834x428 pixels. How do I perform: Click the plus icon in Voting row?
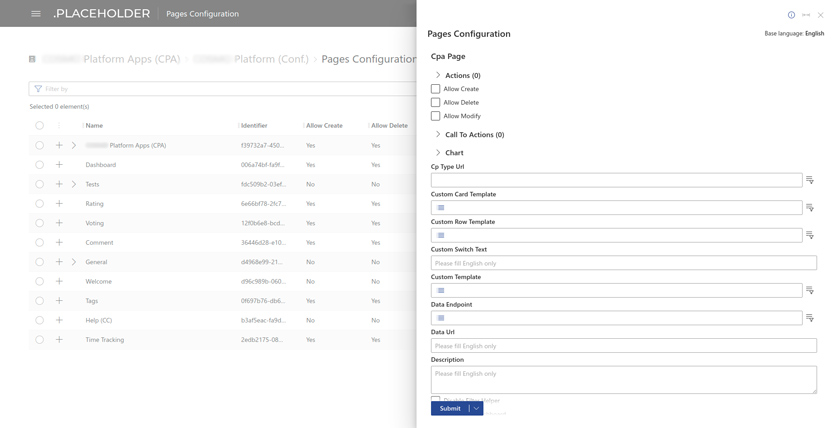59,223
